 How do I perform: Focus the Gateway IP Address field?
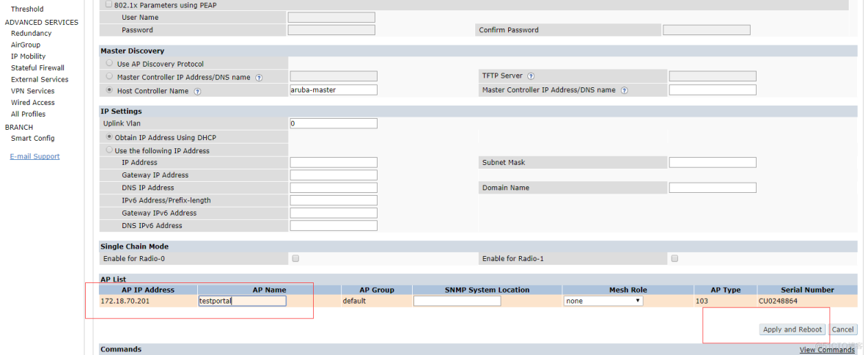tap(334, 175)
